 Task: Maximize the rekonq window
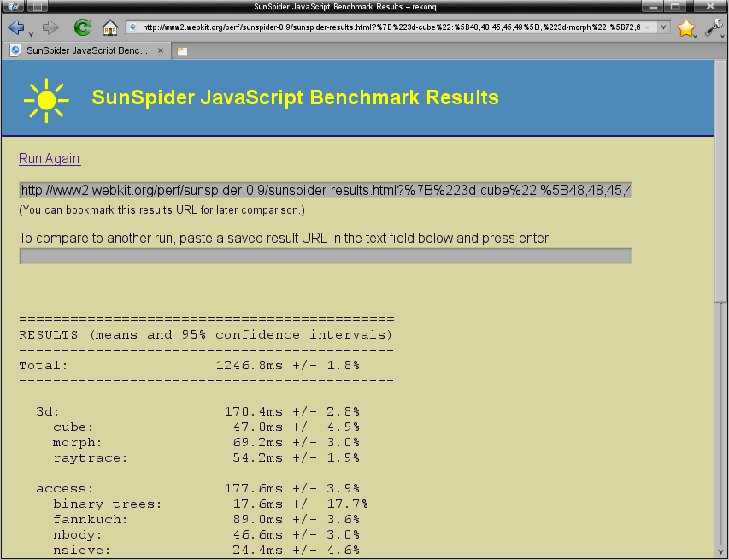(675, 6)
